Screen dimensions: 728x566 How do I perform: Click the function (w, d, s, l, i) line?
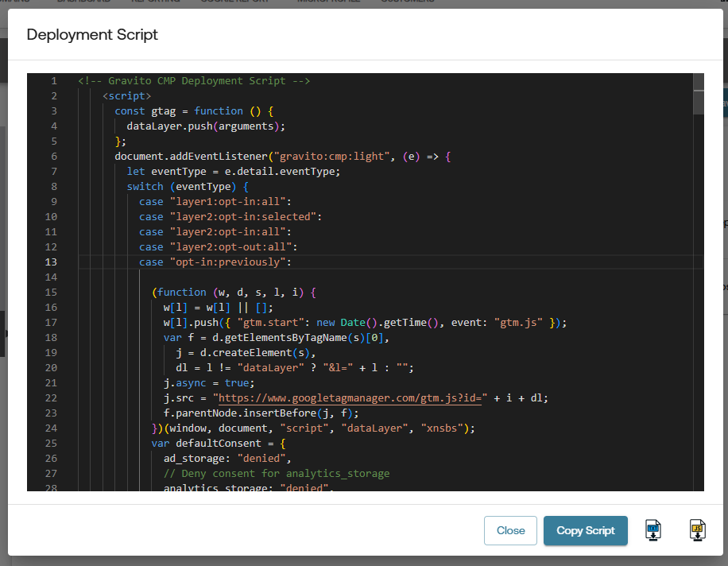tap(234, 292)
